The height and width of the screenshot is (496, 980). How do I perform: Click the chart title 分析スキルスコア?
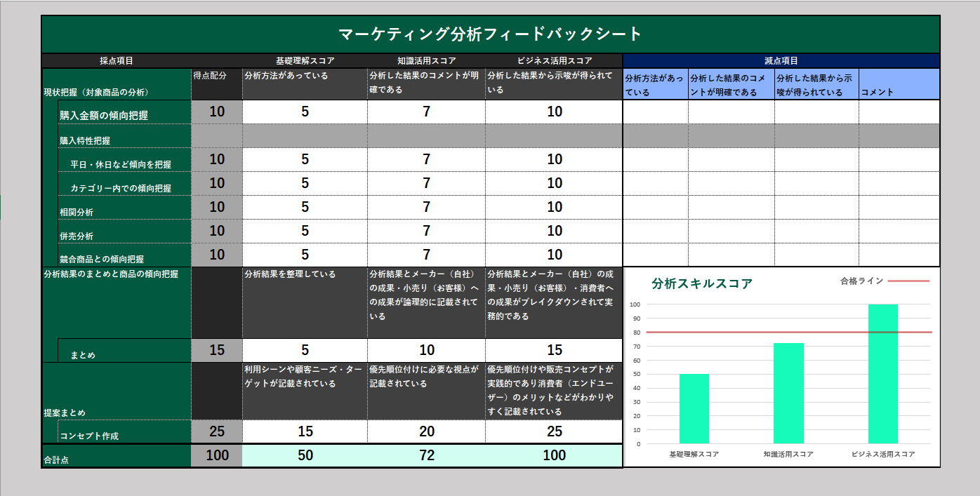click(701, 283)
